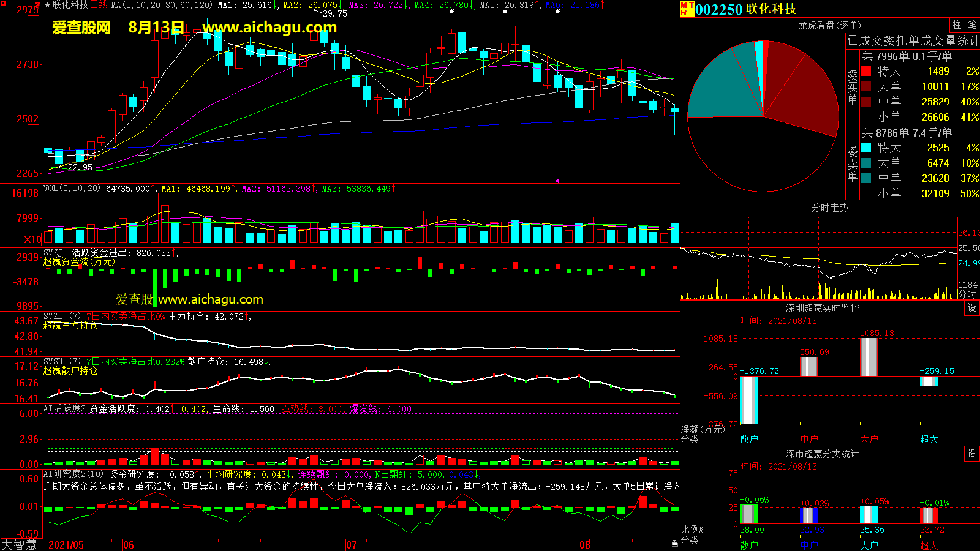
Task: Open settings 设 for 深圳超赢实时监控 panel
Action: point(971,308)
